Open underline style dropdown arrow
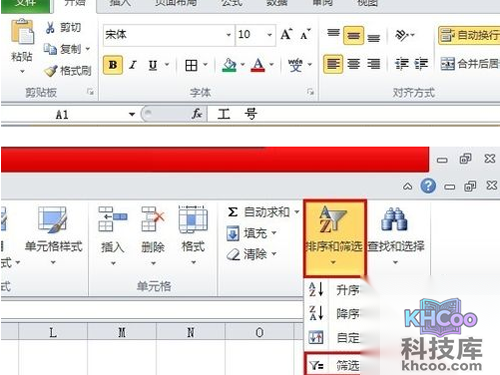 tap(167, 65)
